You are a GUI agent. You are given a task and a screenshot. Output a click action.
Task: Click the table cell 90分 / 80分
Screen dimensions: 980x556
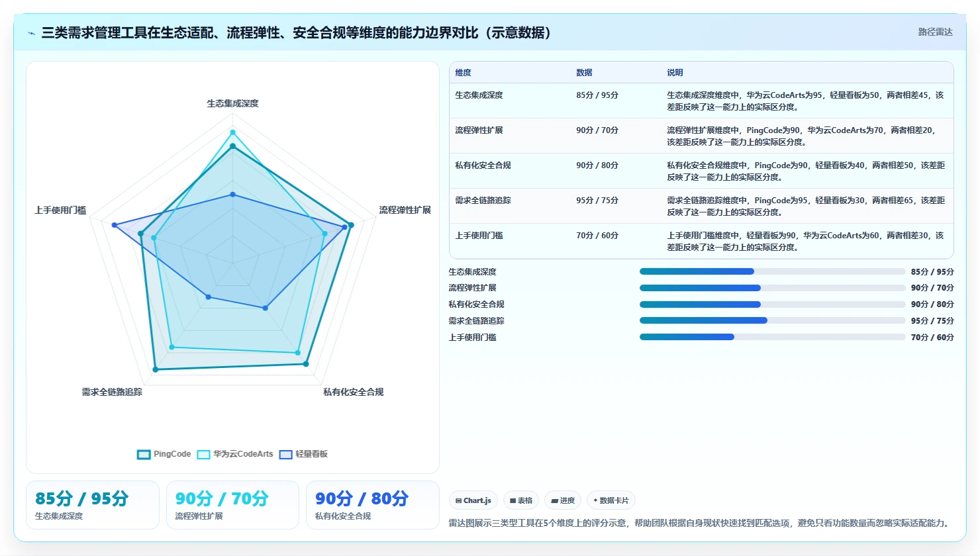coord(597,165)
